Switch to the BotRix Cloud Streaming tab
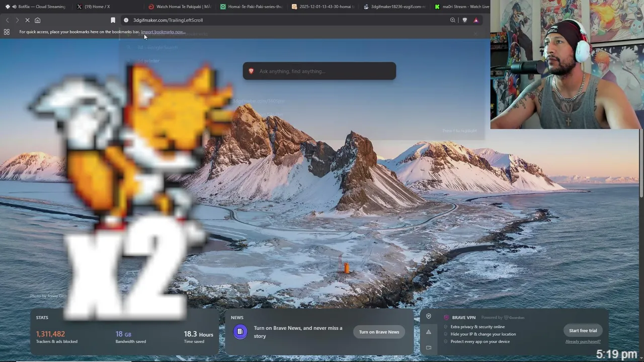This screenshot has height=362, width=644. point(35,7)
